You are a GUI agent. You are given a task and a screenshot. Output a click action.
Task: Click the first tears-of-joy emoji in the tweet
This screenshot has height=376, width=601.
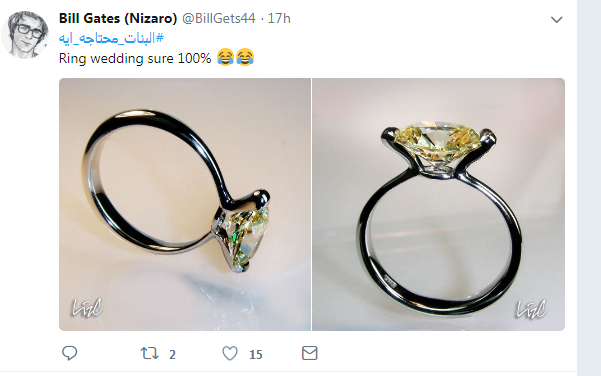225,57
